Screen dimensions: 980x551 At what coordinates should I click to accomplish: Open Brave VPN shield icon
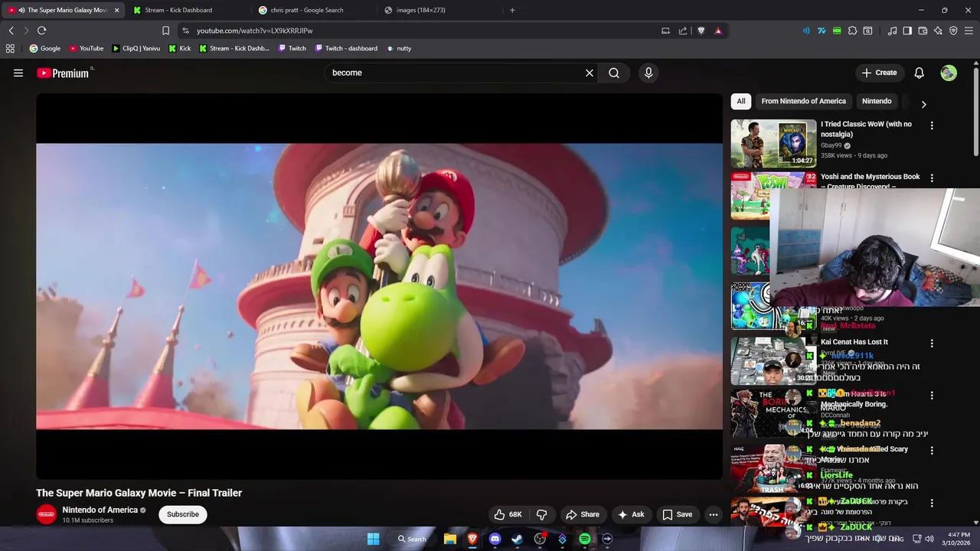pyautogui.click(x=953, y=31)
